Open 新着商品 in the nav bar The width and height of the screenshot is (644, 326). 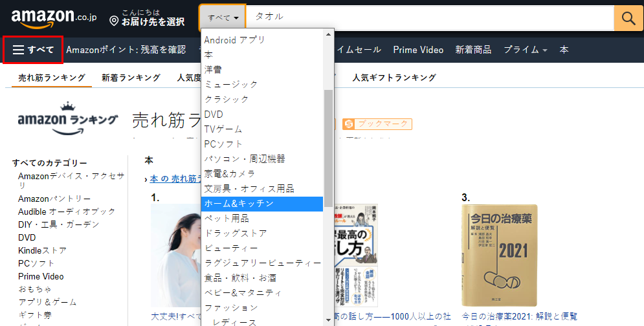(473, 50)
